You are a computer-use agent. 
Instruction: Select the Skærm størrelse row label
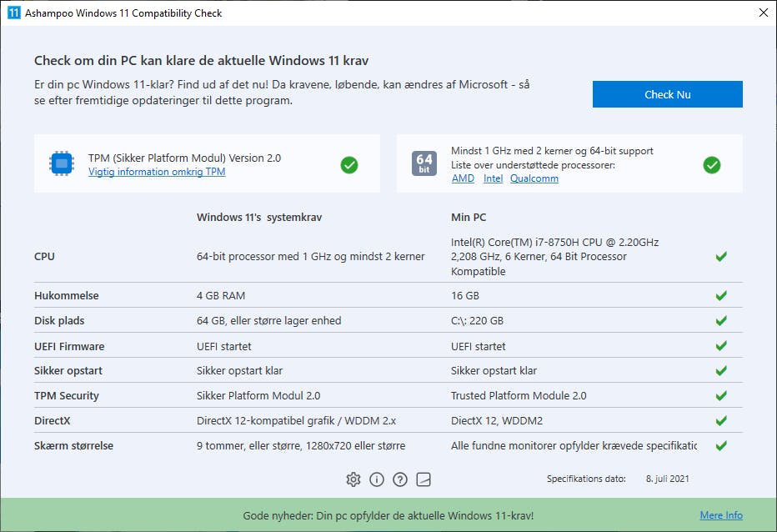click(73, 446)
